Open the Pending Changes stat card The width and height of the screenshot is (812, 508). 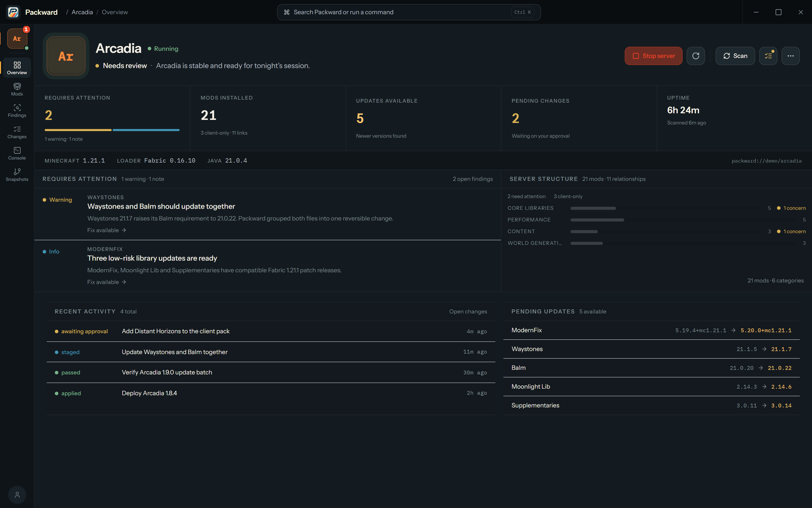tap(579, 118)
